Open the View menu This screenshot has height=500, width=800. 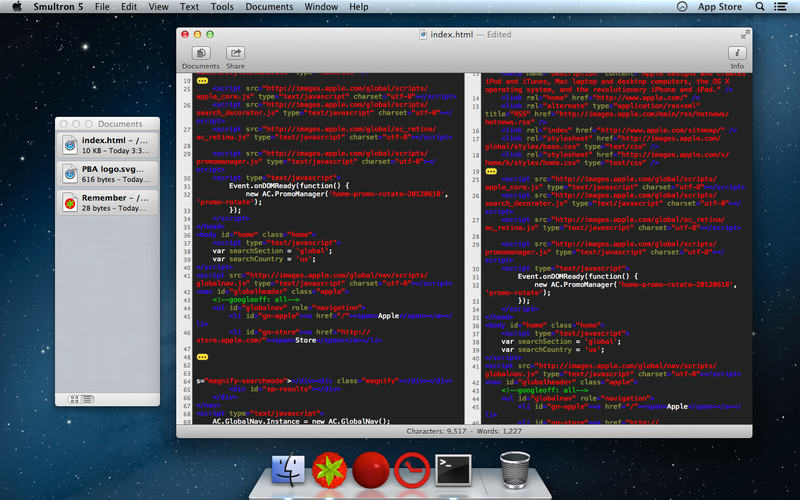tap(159, 7)
